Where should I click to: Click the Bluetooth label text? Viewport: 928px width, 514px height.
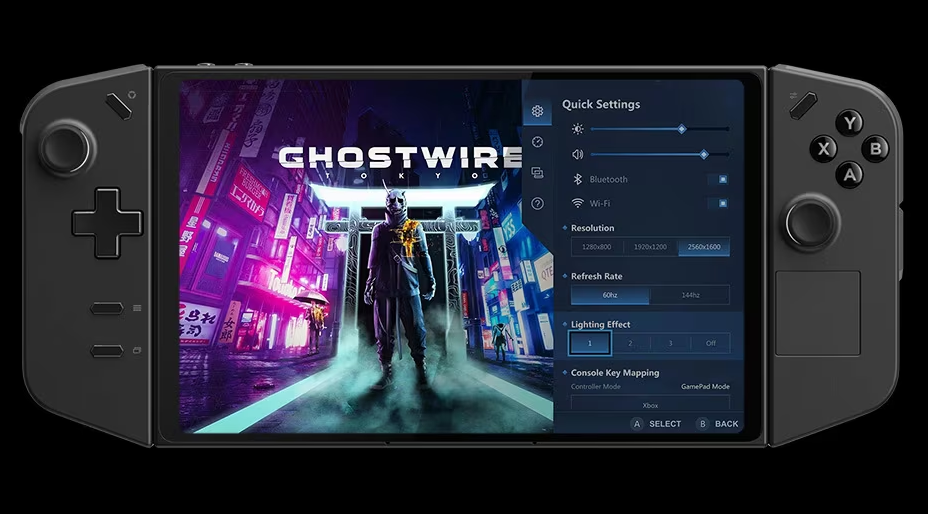[608, 179]
